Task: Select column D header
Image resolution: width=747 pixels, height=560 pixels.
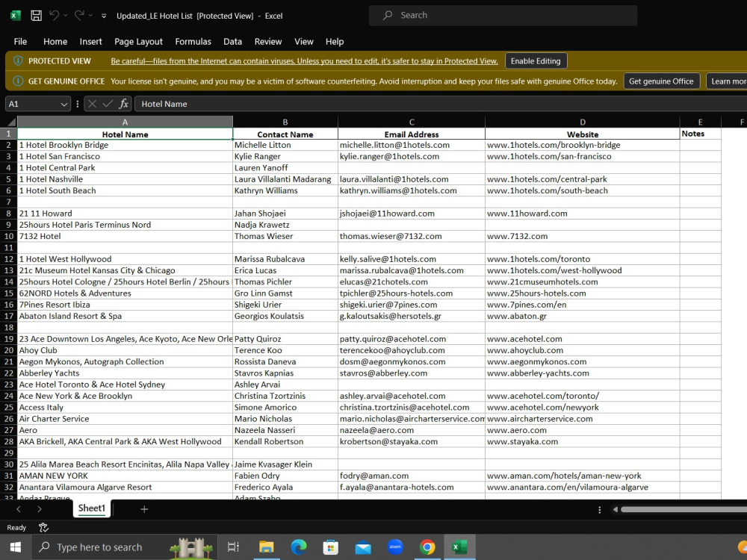Action: pos(582,122)
